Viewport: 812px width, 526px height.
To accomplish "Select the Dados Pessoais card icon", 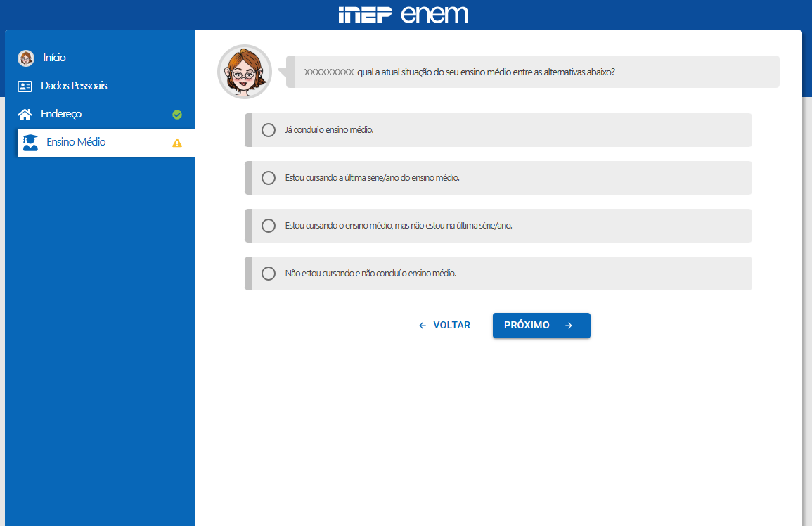I will tap(25, 86).
